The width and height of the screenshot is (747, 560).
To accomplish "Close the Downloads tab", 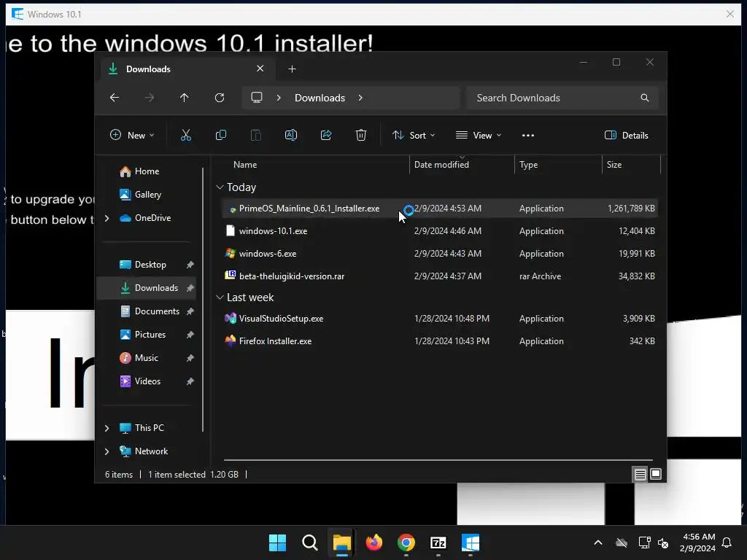I will point(260,69).
